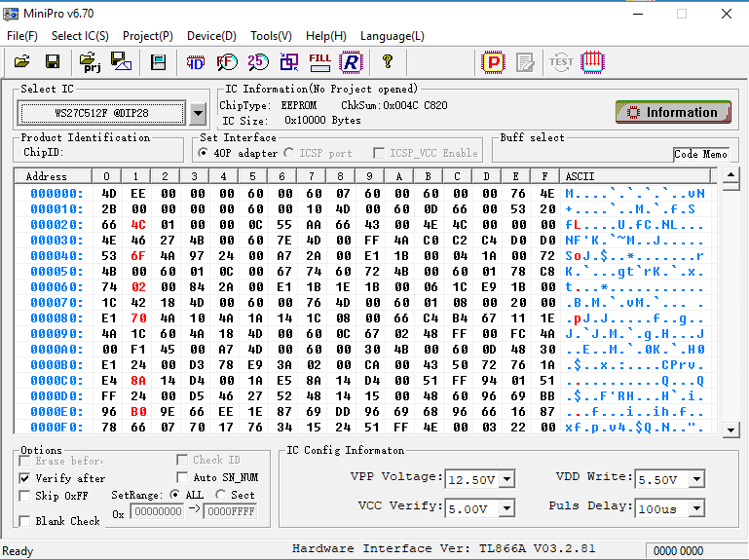Open the Language(L) menu

tap(393, 36)
